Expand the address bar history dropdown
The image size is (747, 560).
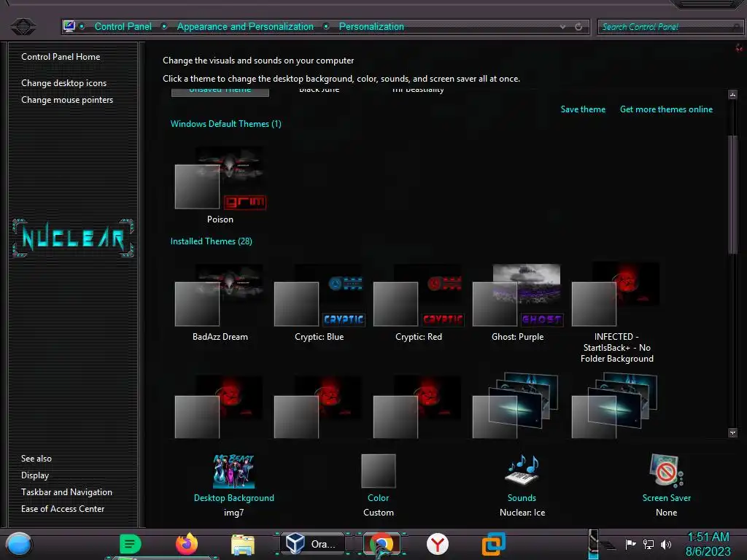[x=562, y=27]
